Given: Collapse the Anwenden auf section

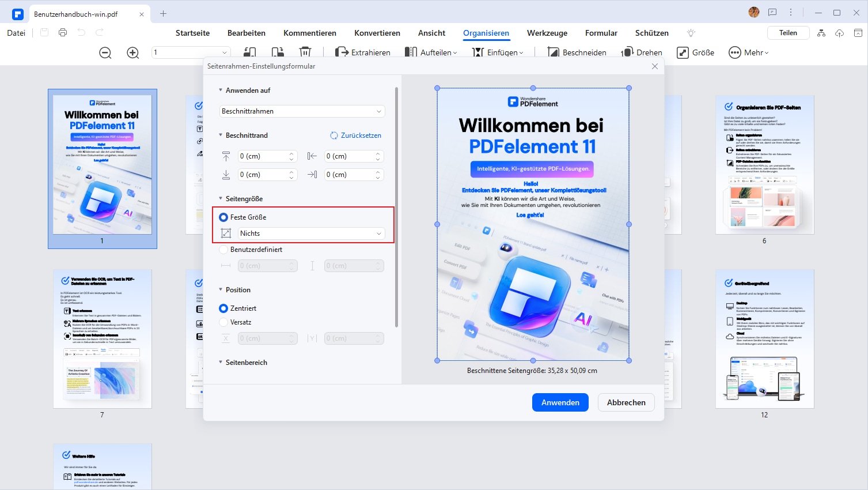Looking at the screenshot, I should (x=221, y=91).
